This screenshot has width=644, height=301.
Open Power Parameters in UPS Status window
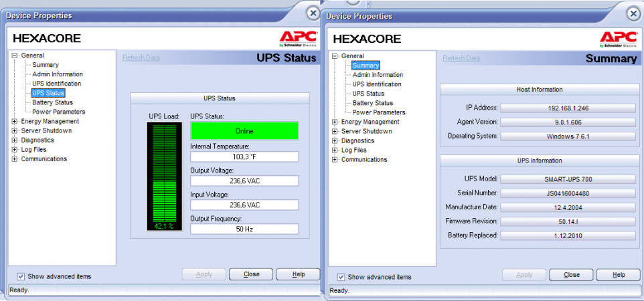point(59,112)
